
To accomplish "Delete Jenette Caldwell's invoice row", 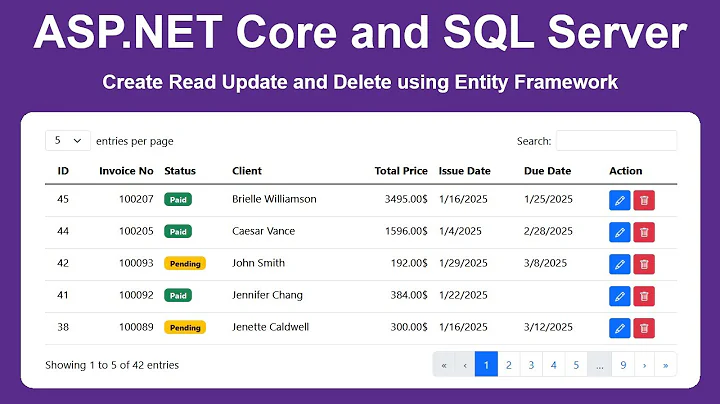I will (644, 328).
